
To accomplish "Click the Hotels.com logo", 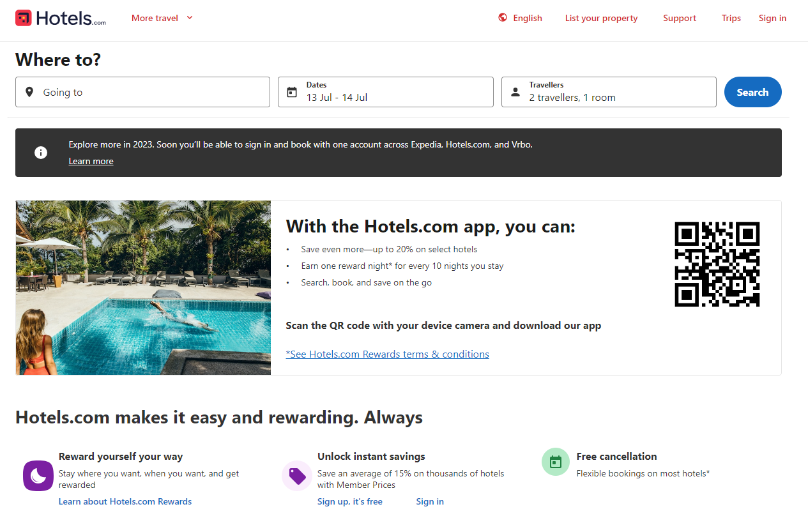I will [61, 18].
